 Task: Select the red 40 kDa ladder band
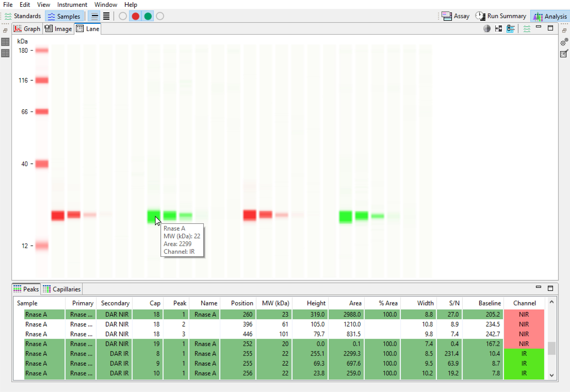coord(42,164)
